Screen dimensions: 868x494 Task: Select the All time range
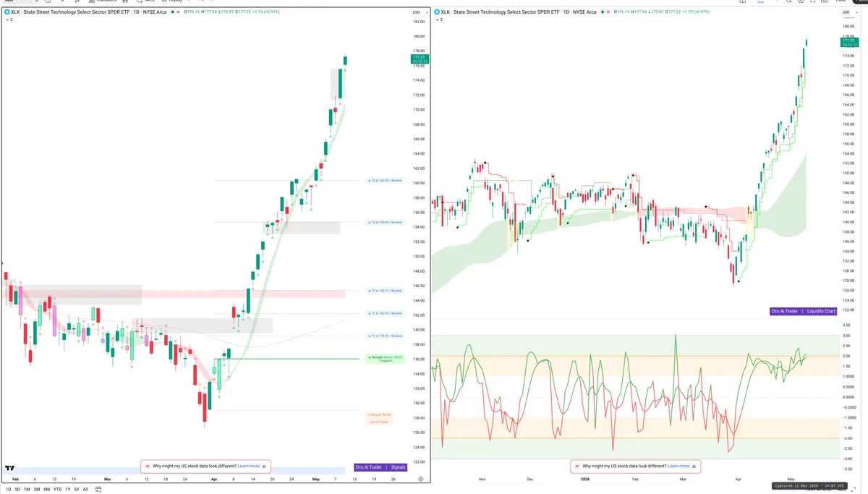click(85, 490)
